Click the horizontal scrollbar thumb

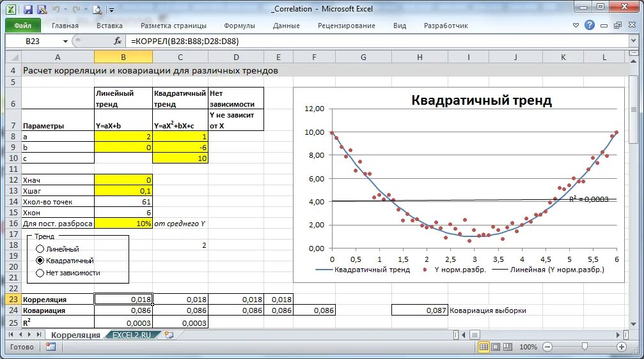475,335
